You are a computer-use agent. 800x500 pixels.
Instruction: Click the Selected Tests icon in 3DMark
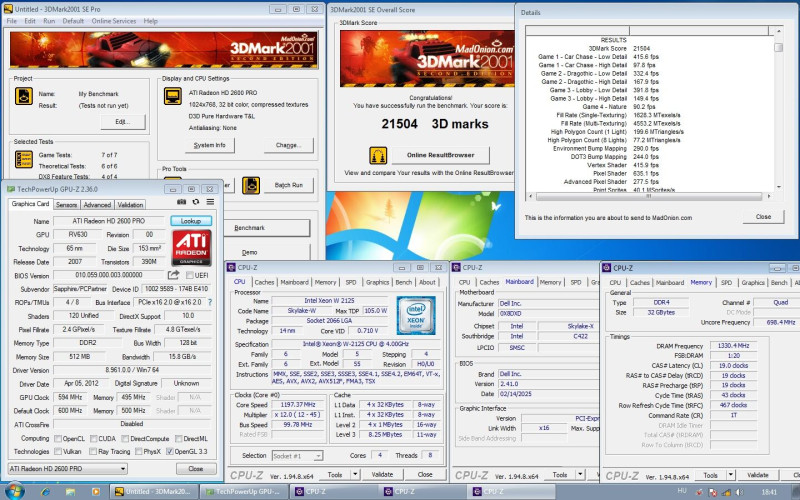[x=23, y=159]
